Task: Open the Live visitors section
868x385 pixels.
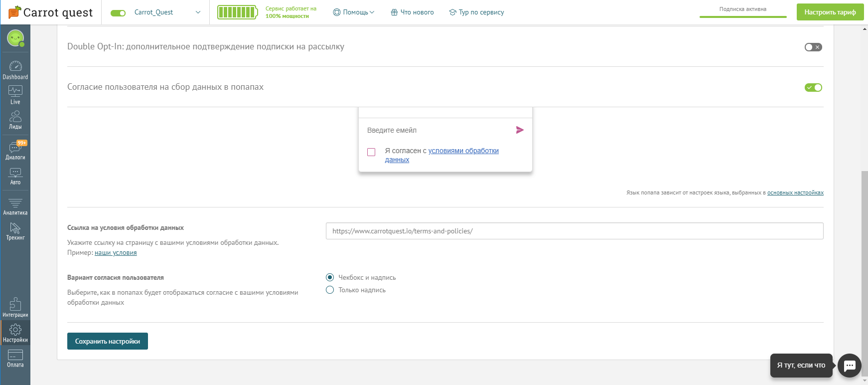Action: (x=15, y=95)
